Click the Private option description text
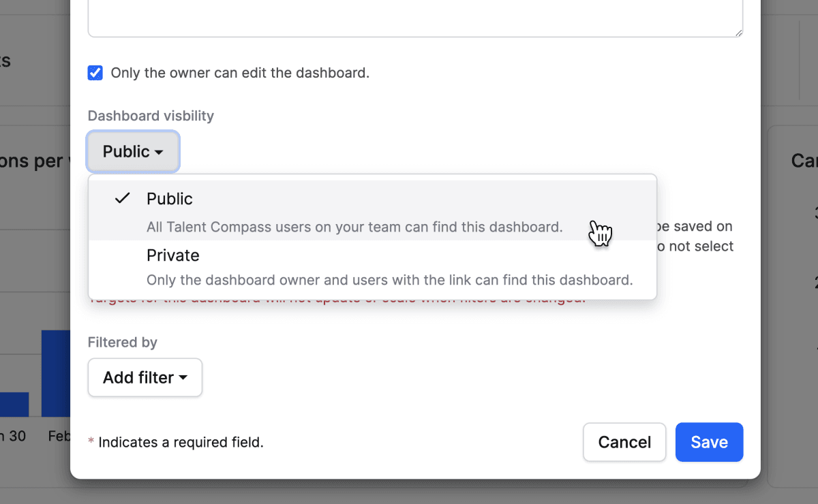Viewport: 818px width, 504px height. click(x=389, y=280)
